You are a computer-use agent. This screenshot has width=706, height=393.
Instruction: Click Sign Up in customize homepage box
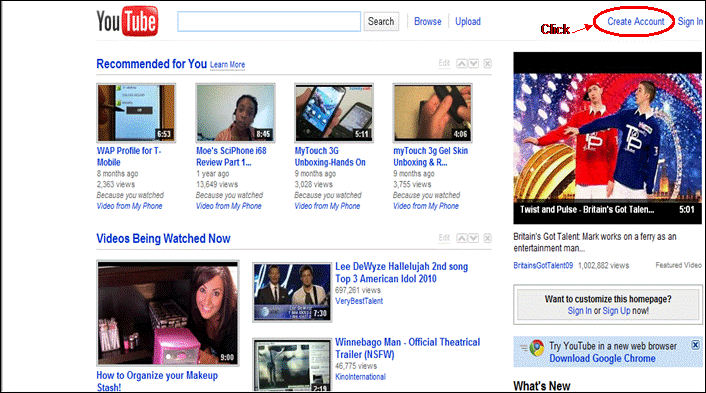(x=616, y=311)
